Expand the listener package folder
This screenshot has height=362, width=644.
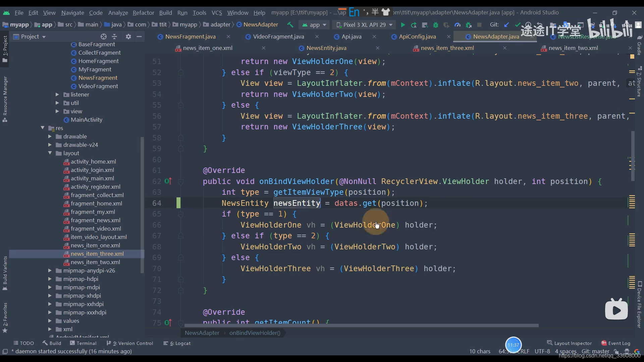coord(57,95)
